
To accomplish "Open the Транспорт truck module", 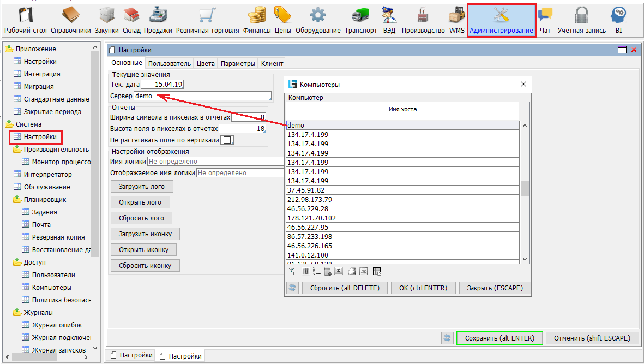I will (x=360, y=16).
